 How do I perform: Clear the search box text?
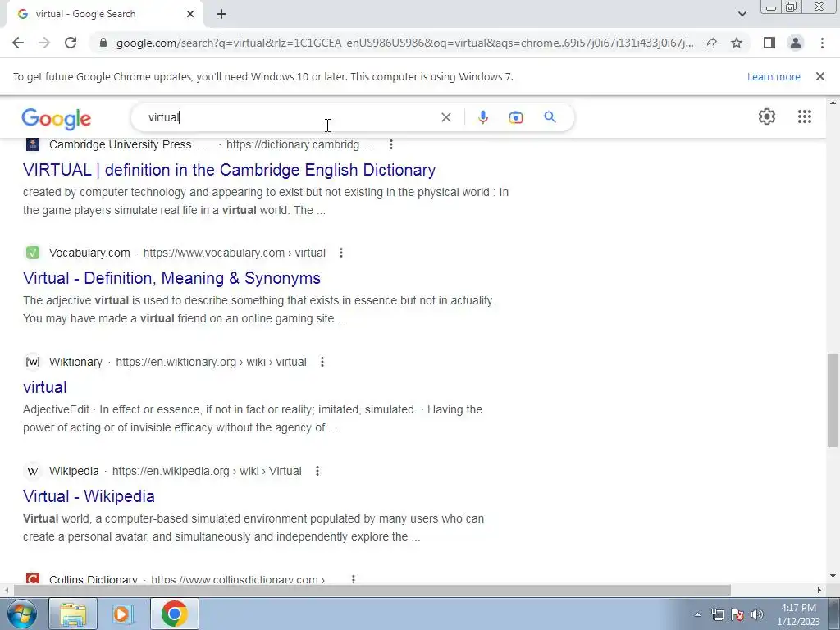click(x=445, y=117)
